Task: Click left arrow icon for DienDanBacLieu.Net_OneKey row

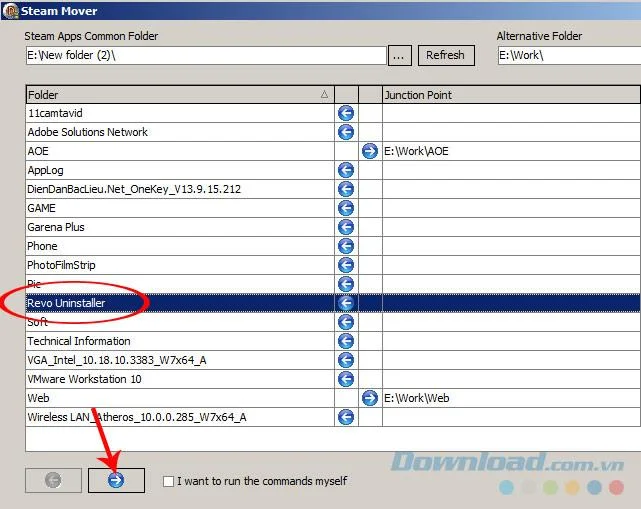Action: (346, 189)
